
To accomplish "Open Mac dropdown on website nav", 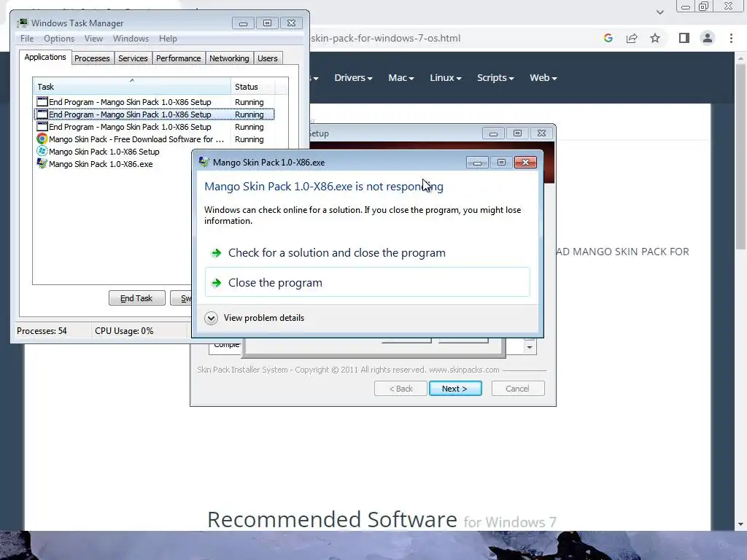I will click(x=401, y=77).
